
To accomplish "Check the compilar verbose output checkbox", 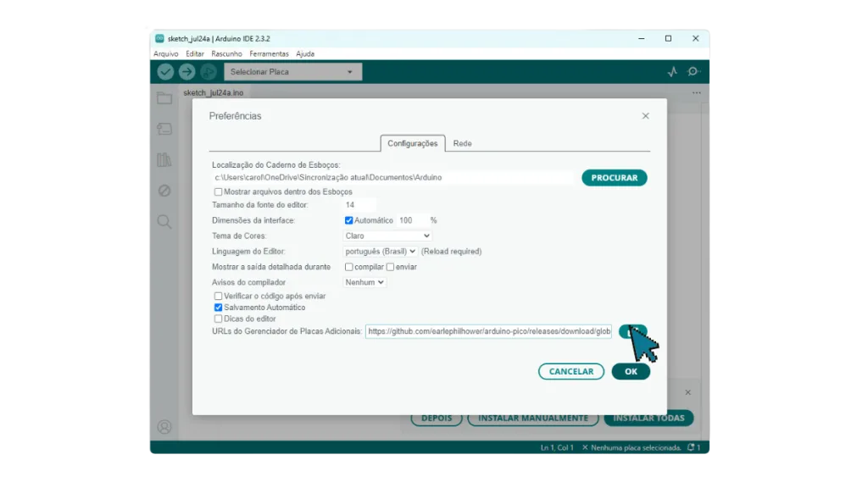I will (348, 267).
